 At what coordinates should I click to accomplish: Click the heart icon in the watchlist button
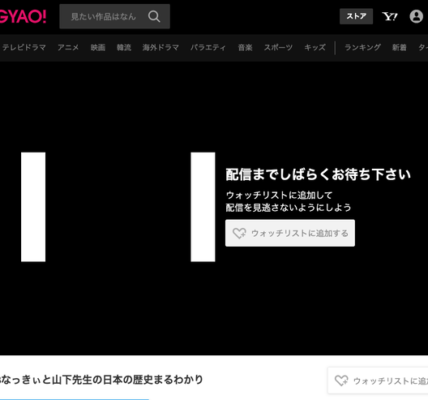pos(239,233)
